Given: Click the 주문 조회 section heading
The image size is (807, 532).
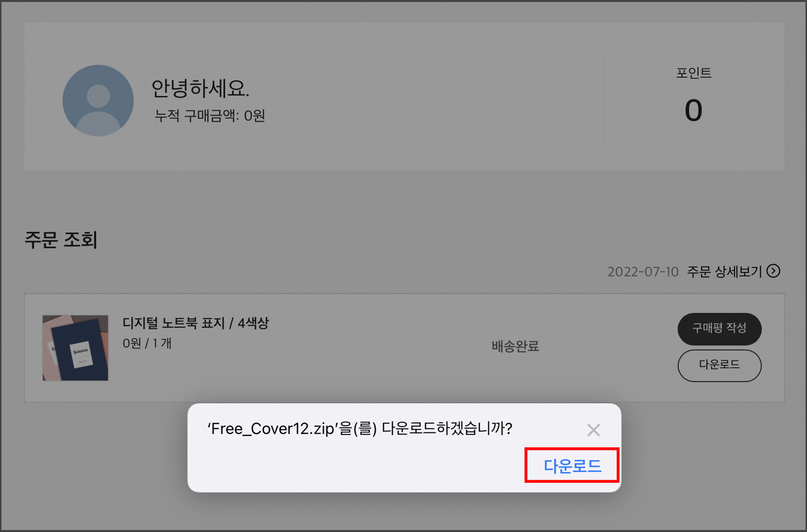Looking at the screenshot, I should pos(61,240).
